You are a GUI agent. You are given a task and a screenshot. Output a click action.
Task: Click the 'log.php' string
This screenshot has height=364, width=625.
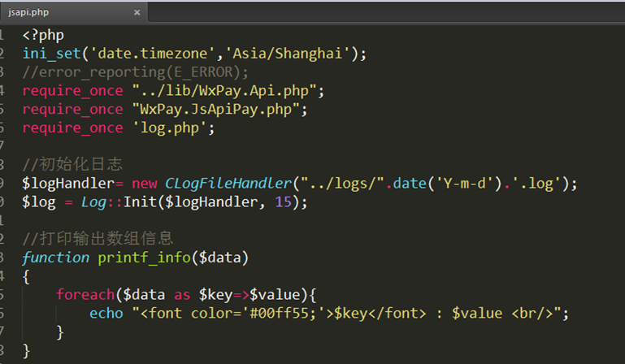pos(170,128)
